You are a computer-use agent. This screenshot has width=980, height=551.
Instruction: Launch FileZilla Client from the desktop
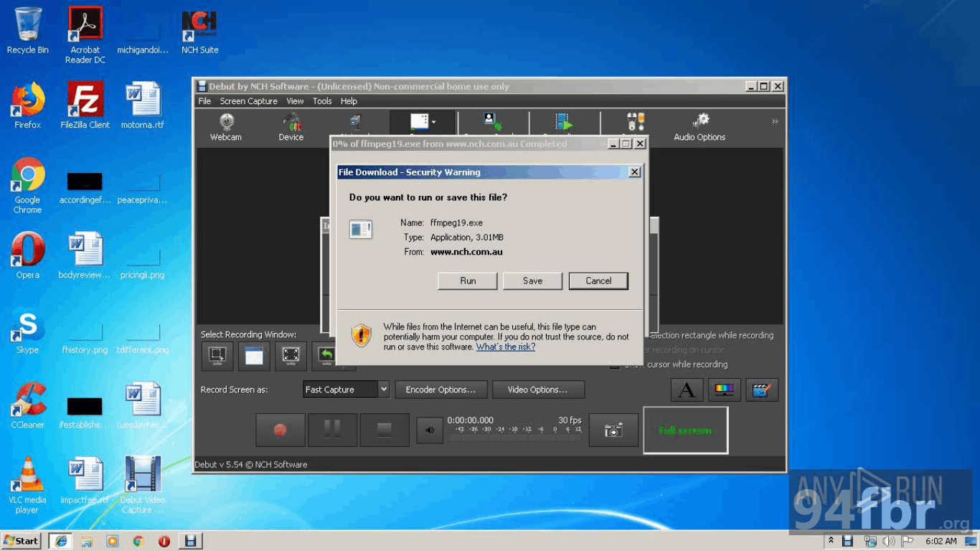coord(85,105)
